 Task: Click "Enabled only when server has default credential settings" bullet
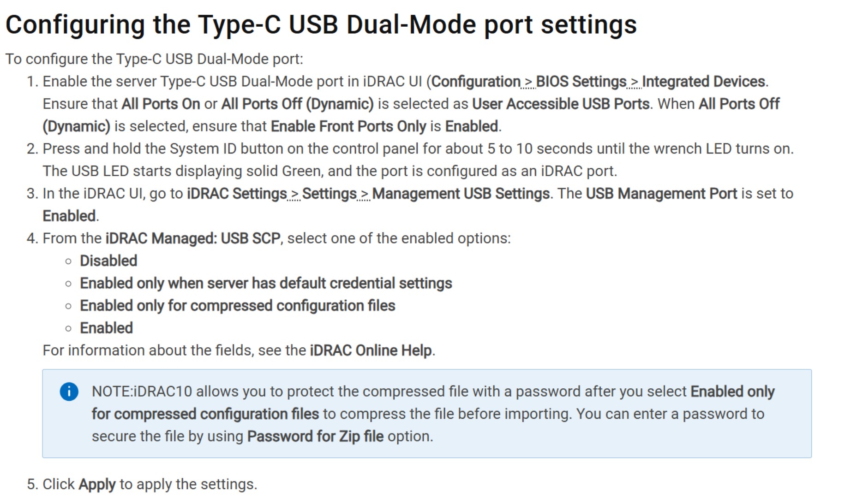pyautogui.click(x=266, y=283)
